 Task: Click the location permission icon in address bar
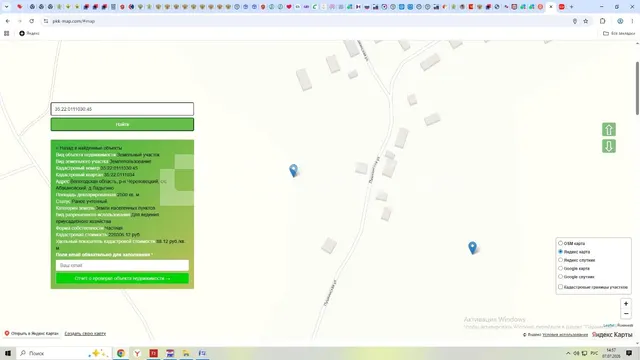coord(575,21)
